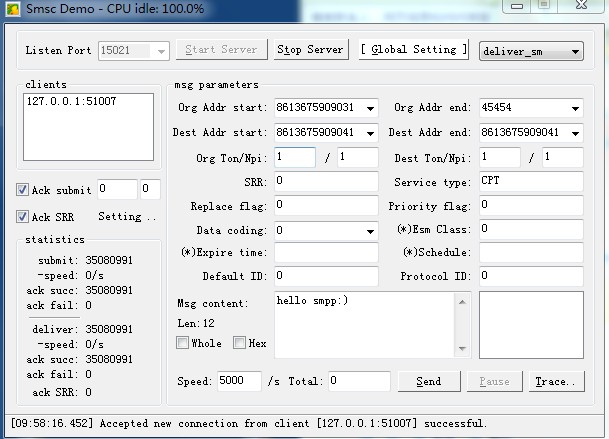Close the Smsc Demo window

[581, 5]
